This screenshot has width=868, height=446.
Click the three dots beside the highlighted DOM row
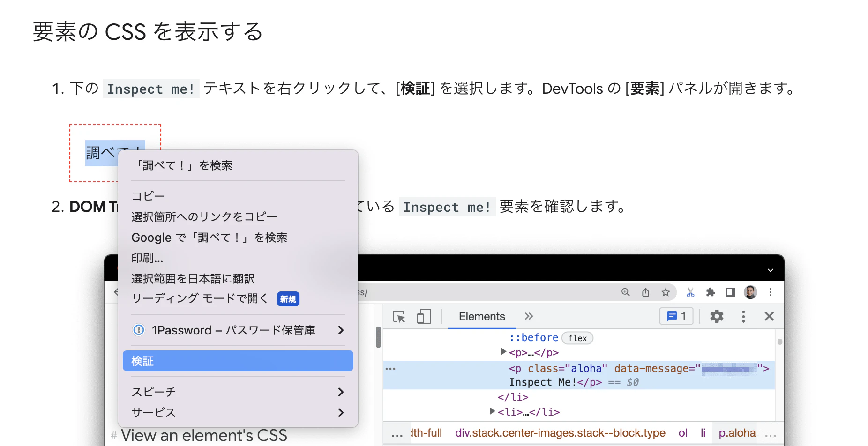(x=390, y=369)
